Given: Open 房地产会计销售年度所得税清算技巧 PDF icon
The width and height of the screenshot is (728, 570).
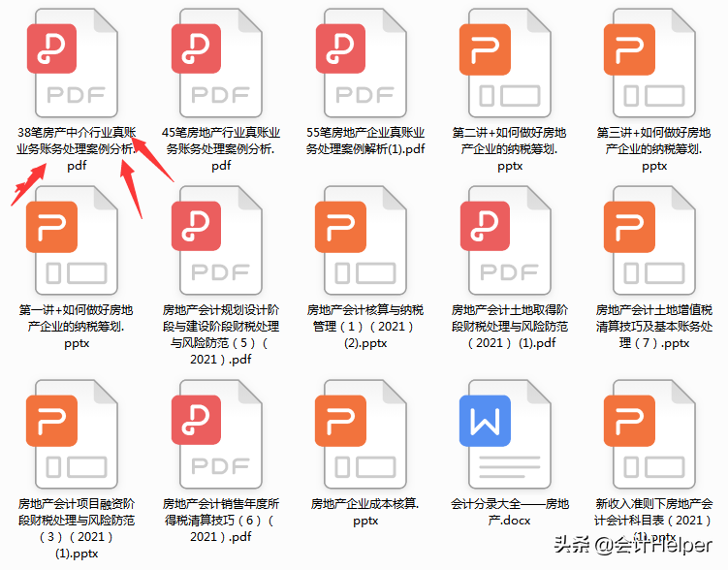Looking at the screenshot, I should pyautogui.click(x=217, y=434).
